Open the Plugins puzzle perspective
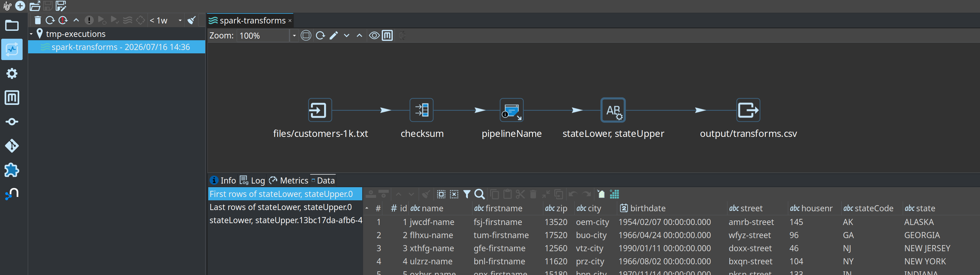980x275 pixels. (x=12, y=170)
